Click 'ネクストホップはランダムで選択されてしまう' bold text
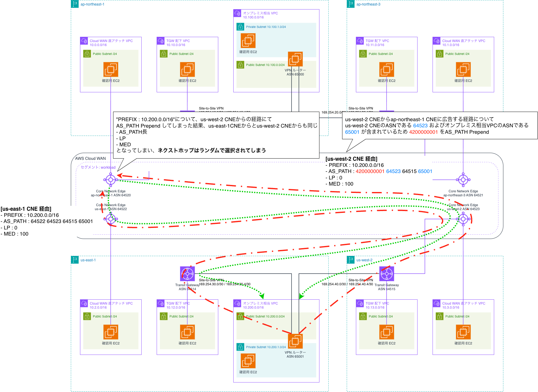538x392 pixels. (212, 150)
